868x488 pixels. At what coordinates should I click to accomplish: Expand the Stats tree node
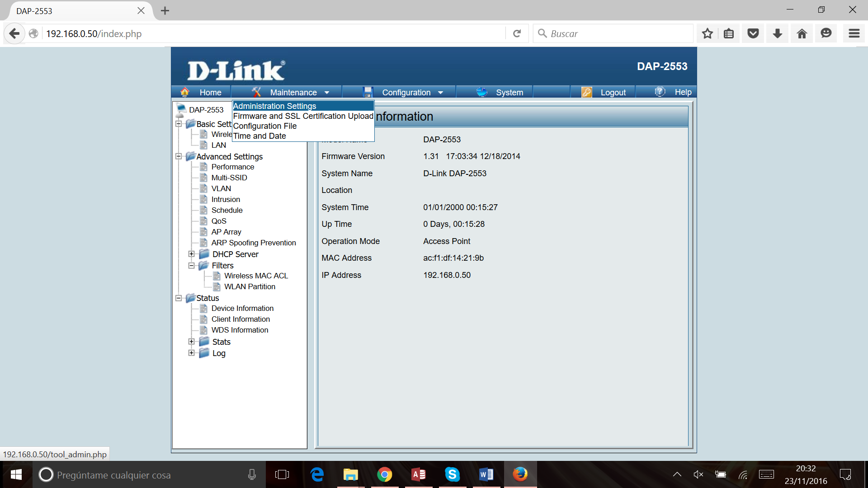(192, 342)
